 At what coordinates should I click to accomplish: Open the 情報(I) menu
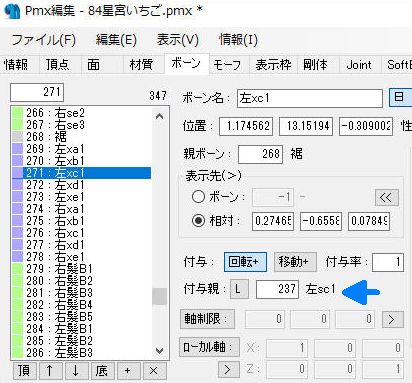coord(238,40)
